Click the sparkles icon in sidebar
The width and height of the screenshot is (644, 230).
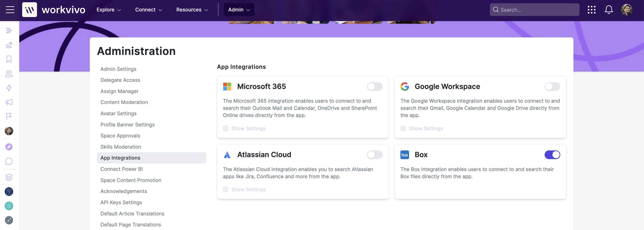tap(9, 30)
